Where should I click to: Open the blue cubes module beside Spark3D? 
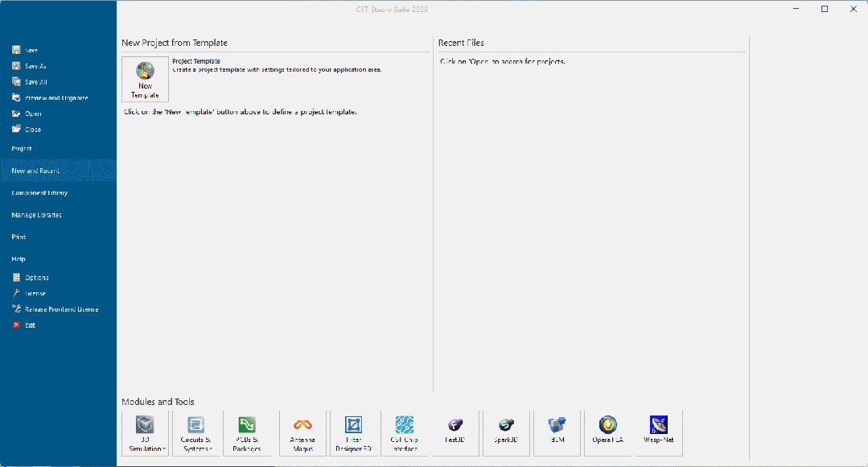coord(557,434)
